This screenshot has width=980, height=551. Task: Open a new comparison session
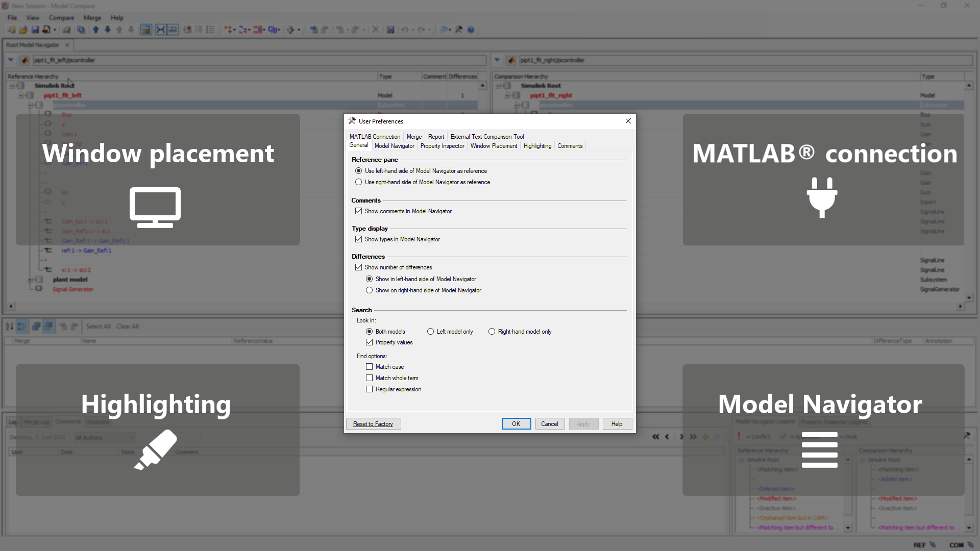click(11, 30)
